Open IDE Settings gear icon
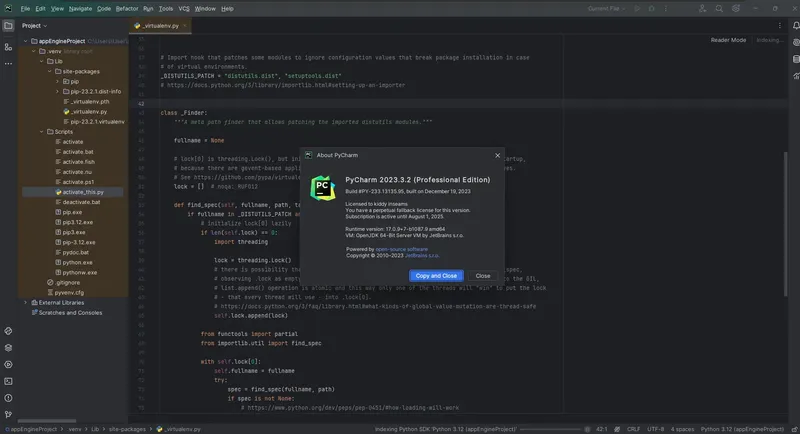The height and width of the screenshot is (434, 800). click(x=736, y=9)
